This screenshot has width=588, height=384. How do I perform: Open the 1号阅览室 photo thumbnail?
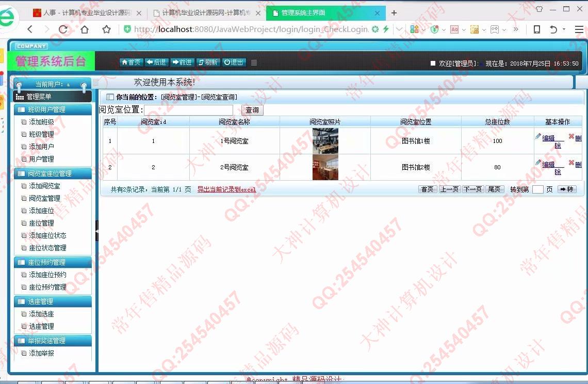pos(325,141)
